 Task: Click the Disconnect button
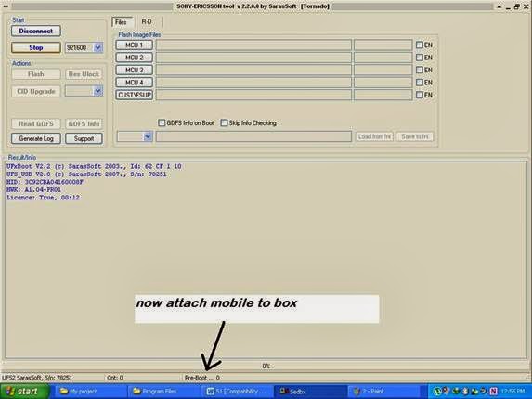36,31
